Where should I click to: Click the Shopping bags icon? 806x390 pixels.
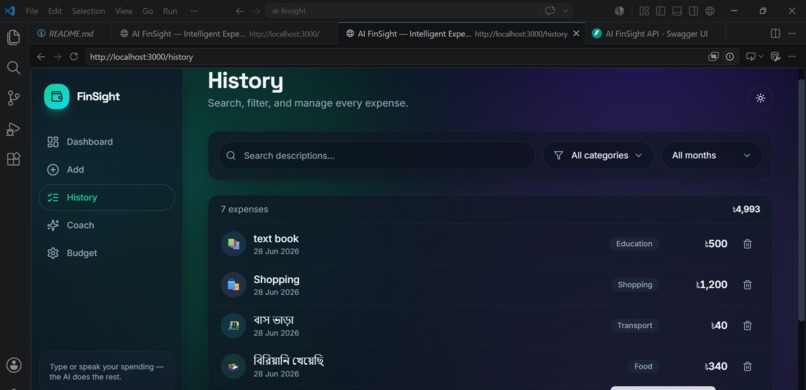pos(233,285)
